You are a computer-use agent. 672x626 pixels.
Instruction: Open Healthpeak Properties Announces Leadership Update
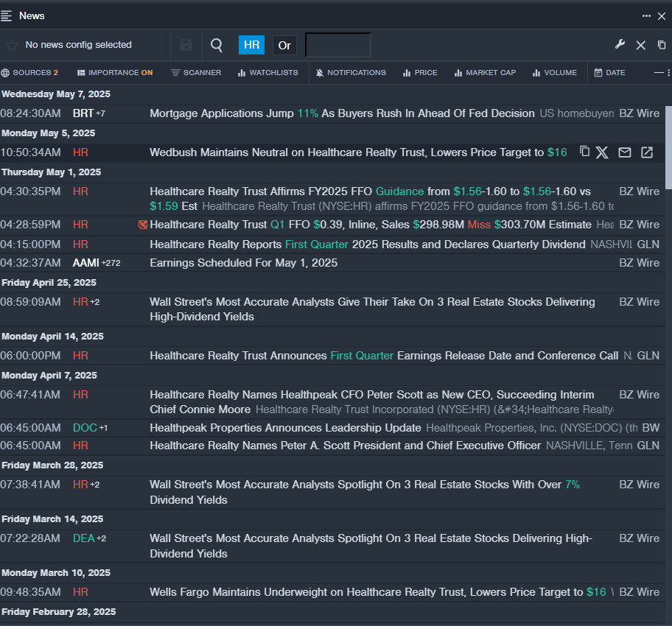tap(285, 428)
